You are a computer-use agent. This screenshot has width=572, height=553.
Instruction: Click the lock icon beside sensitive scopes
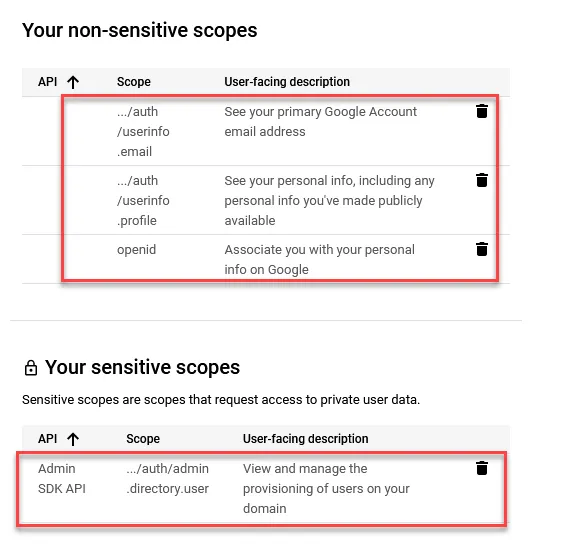31,368
